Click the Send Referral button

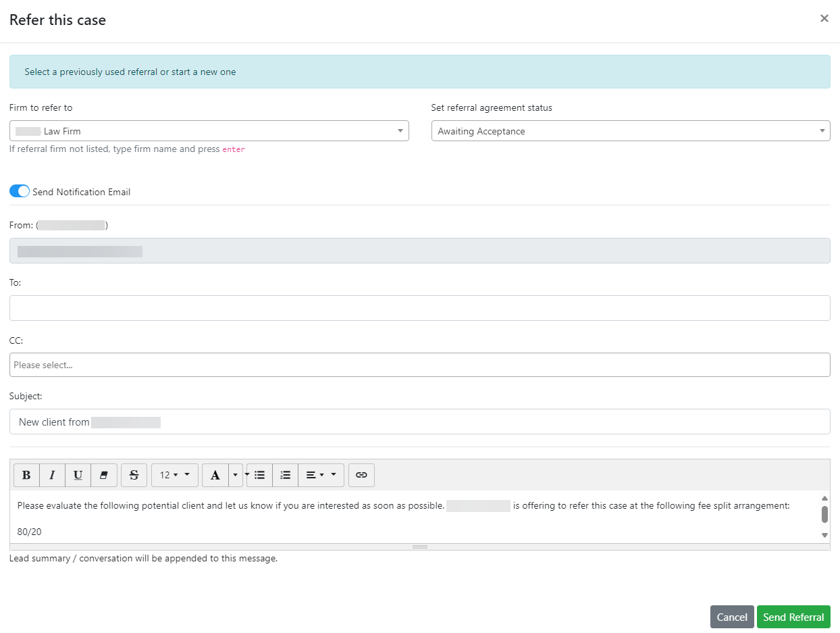click(793, 617)
